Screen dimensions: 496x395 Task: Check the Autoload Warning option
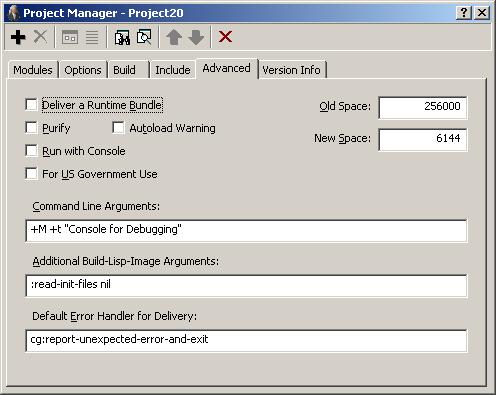(x=118, y=128)
